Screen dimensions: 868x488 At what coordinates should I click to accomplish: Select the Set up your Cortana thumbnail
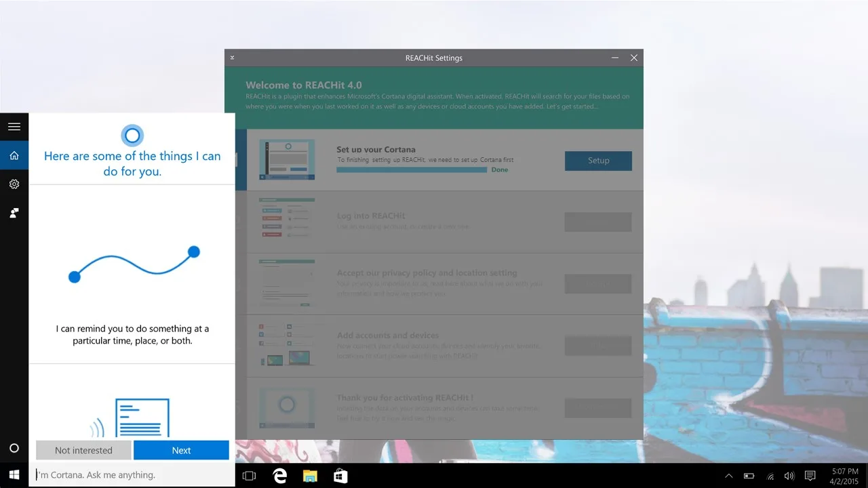pos(287,160)
